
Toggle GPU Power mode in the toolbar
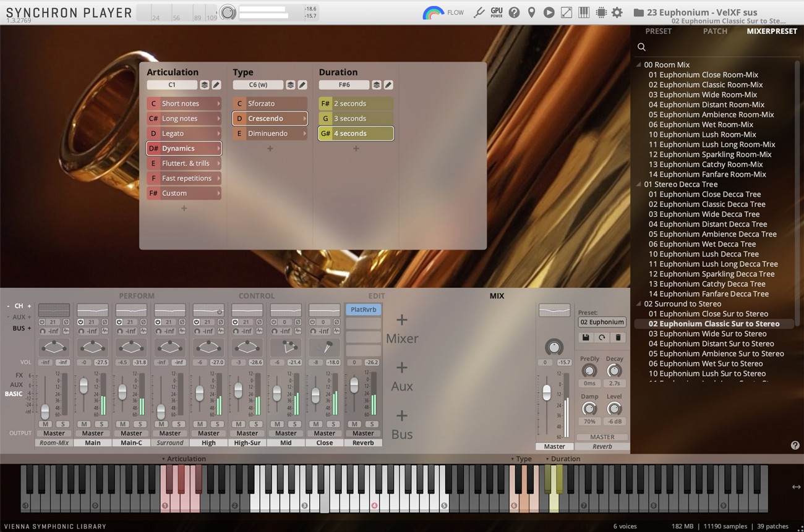click(x=495, y=12)
